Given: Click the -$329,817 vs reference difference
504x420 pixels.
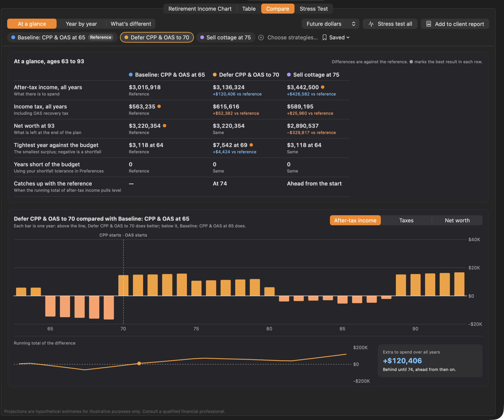Looking at the screenshot, I should [311, 133].
